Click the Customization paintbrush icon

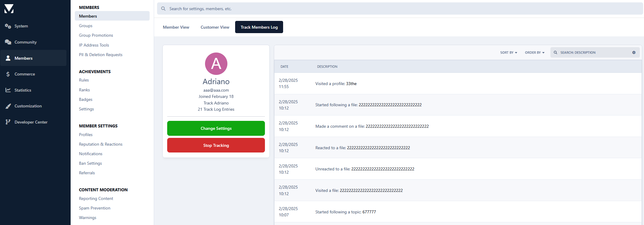(8, 106)
